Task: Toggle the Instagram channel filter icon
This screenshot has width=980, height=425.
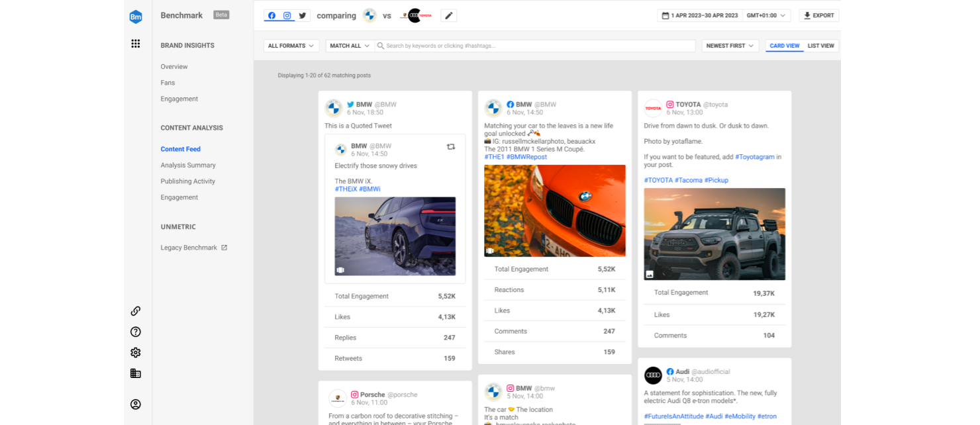Action: pyautogui.click(x=287, y=16)
